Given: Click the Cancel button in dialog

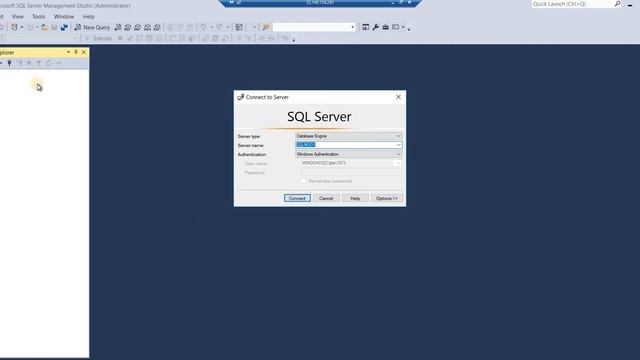Looking at the screenshot, I should 326,198.
